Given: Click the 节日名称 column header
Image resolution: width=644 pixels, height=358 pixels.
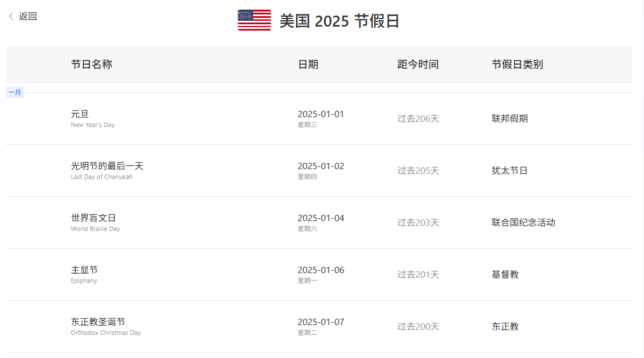Looking at the screenshot, I should [91, 65].
